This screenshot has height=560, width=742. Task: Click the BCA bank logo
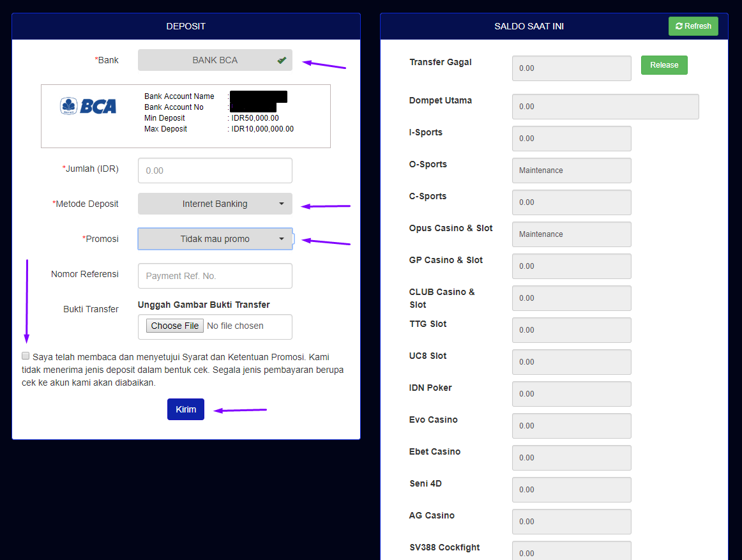[88, 106]
